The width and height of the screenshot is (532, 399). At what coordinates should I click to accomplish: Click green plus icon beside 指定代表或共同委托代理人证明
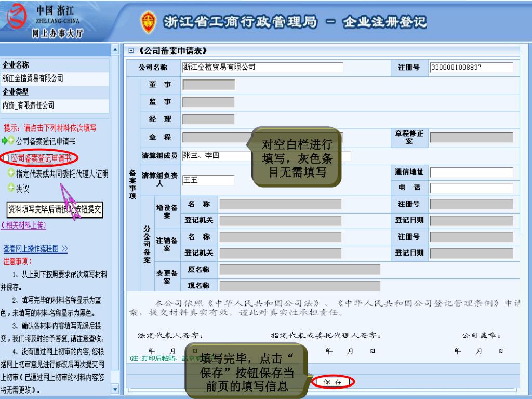(x=11, y=172)
